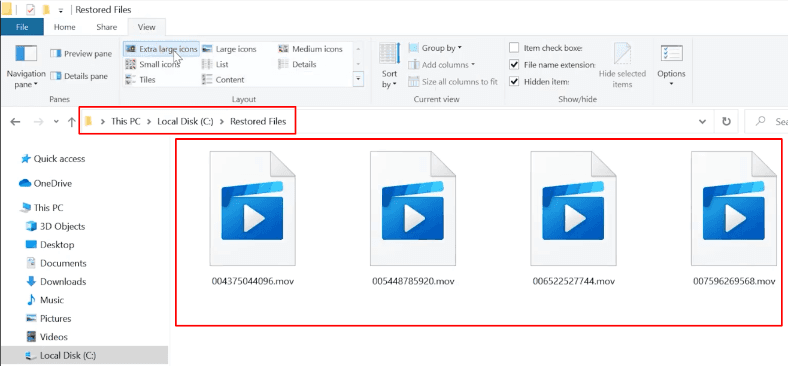Select Tiles layout option
This screenshot has height=366, width=788.
(x=140, y=79)
